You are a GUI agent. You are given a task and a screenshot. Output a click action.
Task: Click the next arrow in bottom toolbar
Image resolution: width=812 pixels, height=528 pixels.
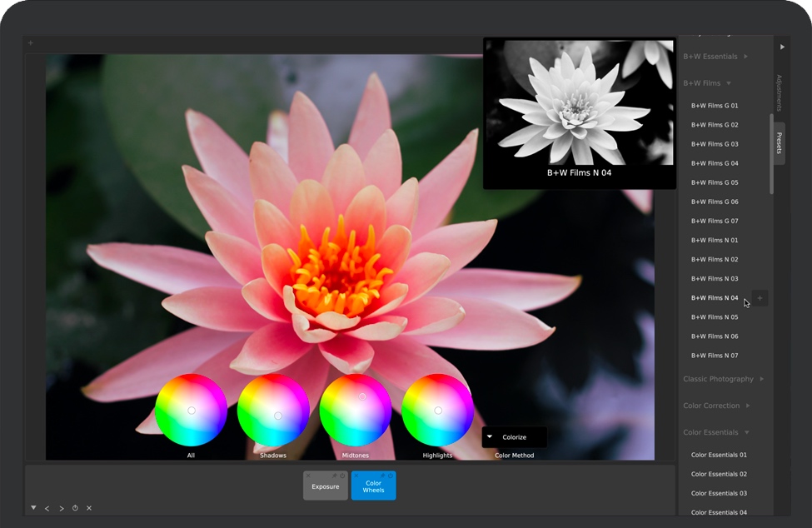click(61, 508)
